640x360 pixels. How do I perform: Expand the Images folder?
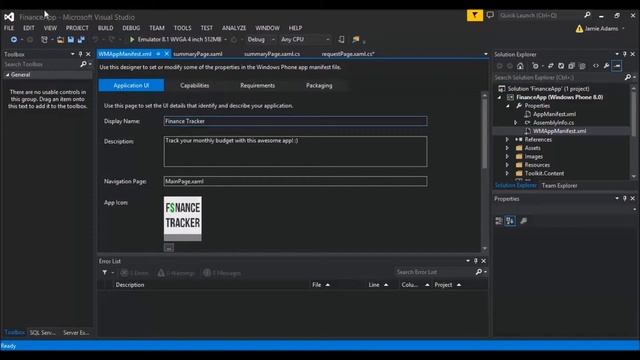[x=507, y=156]
